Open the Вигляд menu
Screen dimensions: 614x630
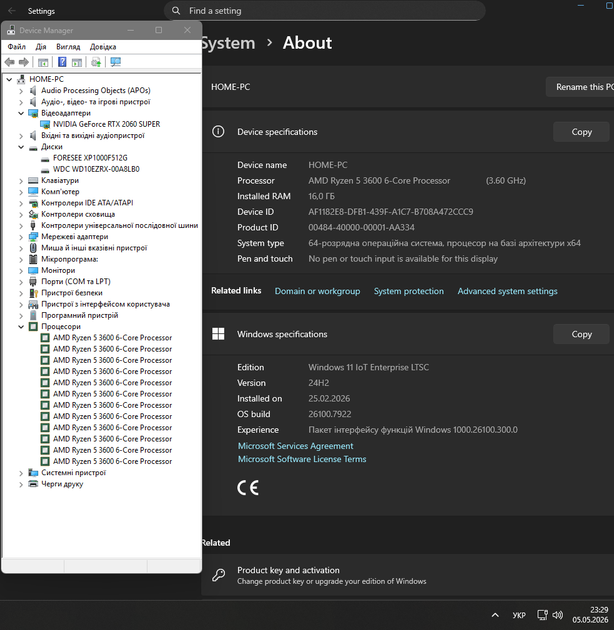(x=68, y=47)
